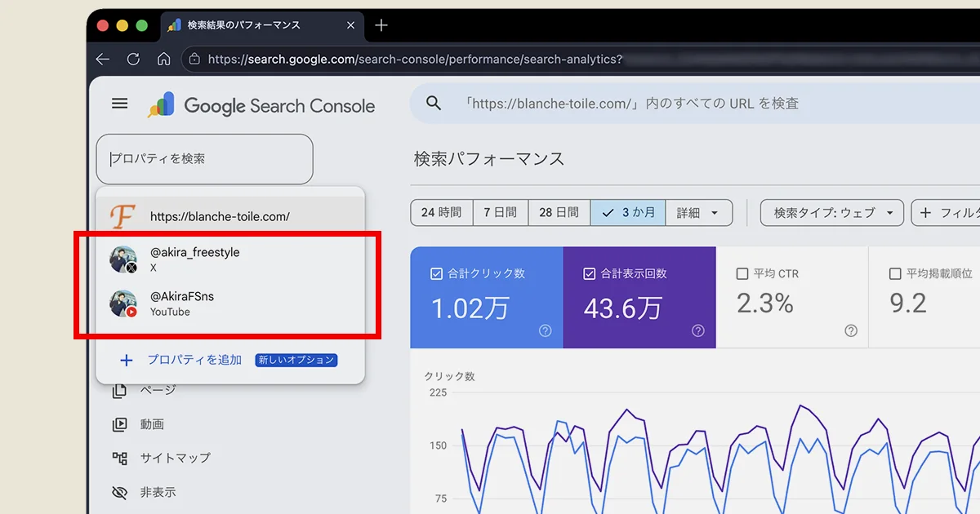Click the Google Search Console logo
Screen dimensions: 980x514
261,105
